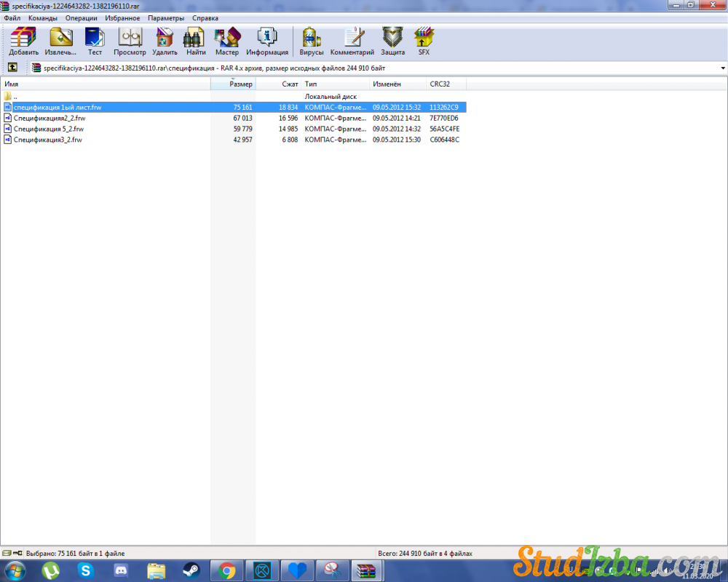Viewport: 728px width, 582px height.
Task: Click the Вирусы (Virus scan) icon
Action: coord(312,41)
